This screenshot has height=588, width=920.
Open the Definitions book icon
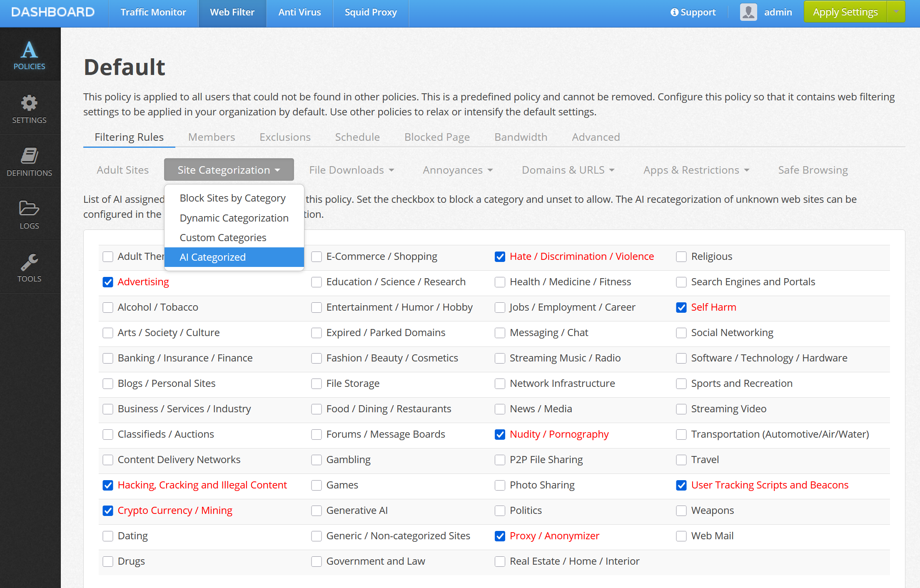tap(29, 156)
